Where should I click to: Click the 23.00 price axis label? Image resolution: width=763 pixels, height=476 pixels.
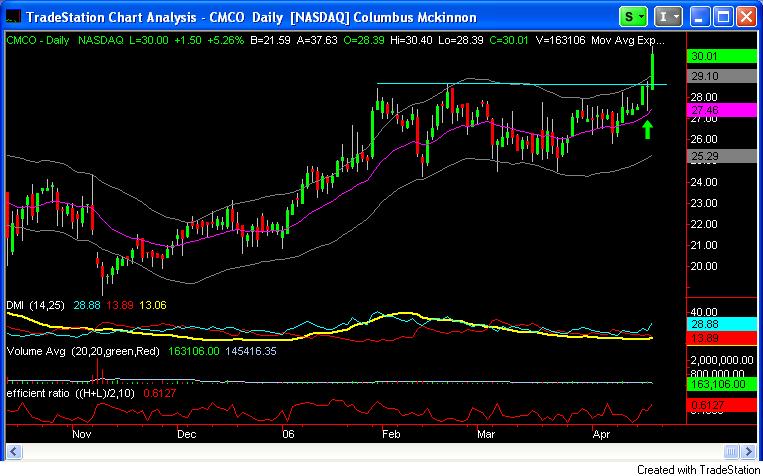click(704, 203)
